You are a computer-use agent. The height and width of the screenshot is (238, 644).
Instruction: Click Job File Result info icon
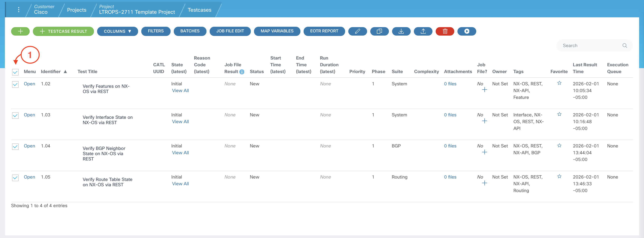[x=242, y=72]
